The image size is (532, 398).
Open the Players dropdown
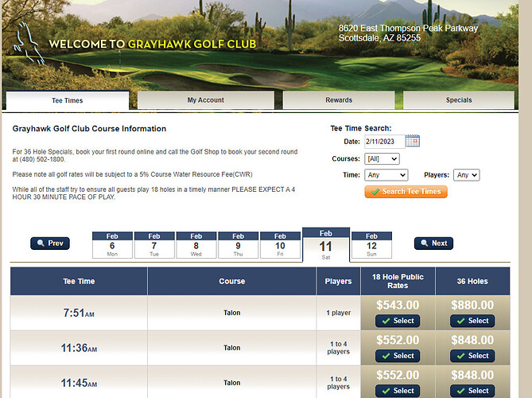click(x=467, y=175)
